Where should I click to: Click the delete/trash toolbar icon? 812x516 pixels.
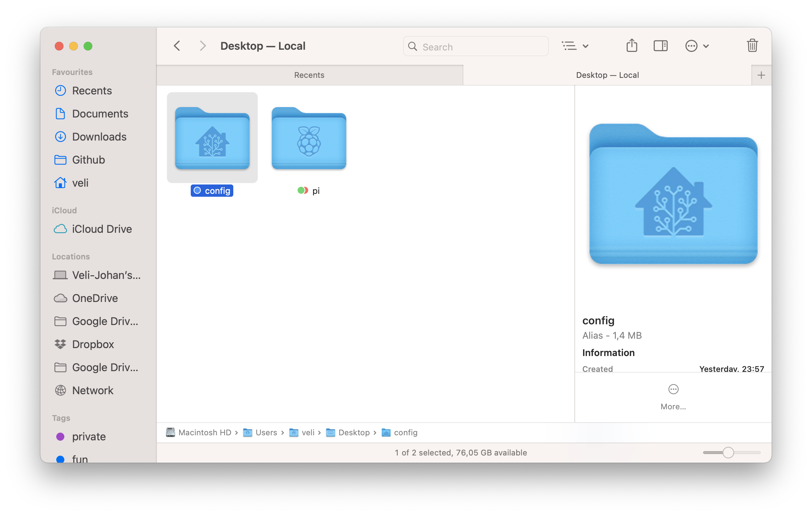click(752, 45)
